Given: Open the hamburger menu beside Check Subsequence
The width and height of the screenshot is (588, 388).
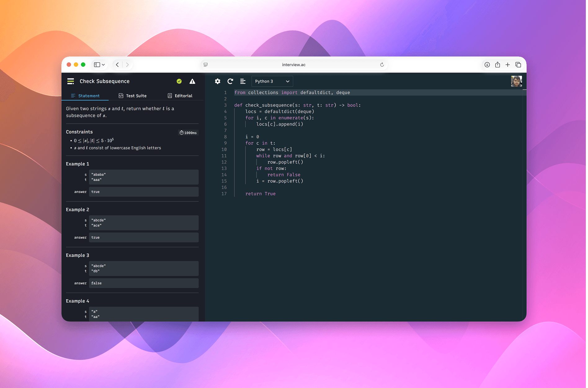Looking at the screenshot, I should 70,81.
